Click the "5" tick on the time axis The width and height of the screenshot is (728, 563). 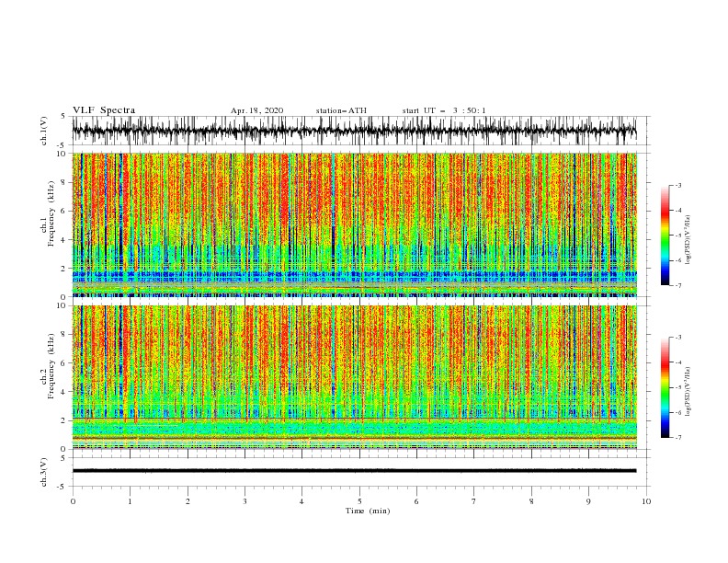point(359,501)
